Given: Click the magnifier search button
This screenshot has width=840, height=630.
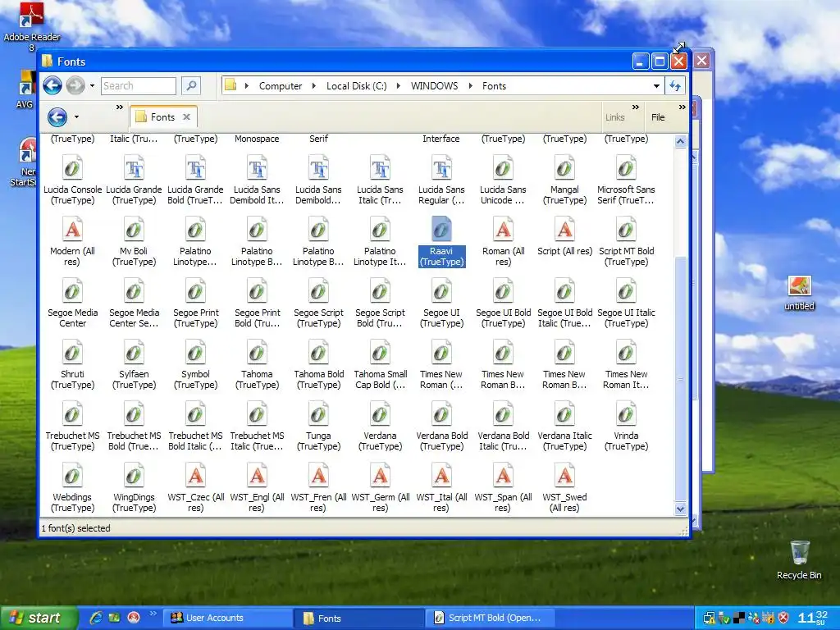Looking at the screenshot, I should click(190, 85).
